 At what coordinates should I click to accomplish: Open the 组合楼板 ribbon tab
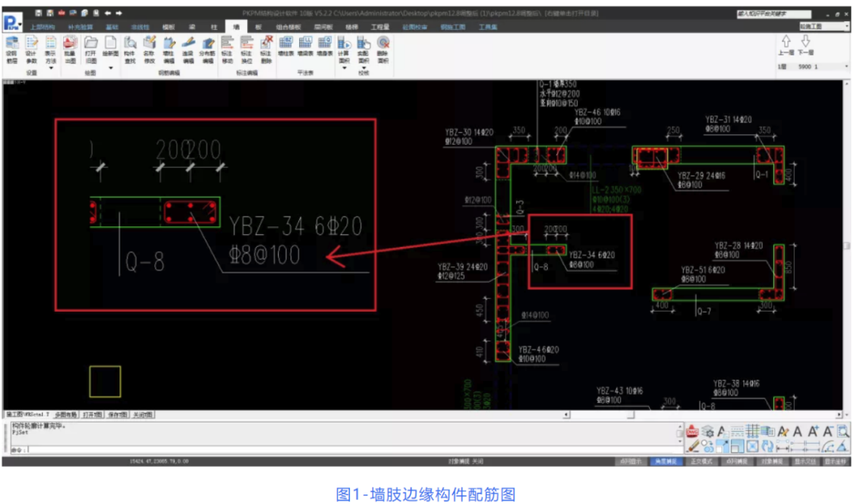(288, 27)
